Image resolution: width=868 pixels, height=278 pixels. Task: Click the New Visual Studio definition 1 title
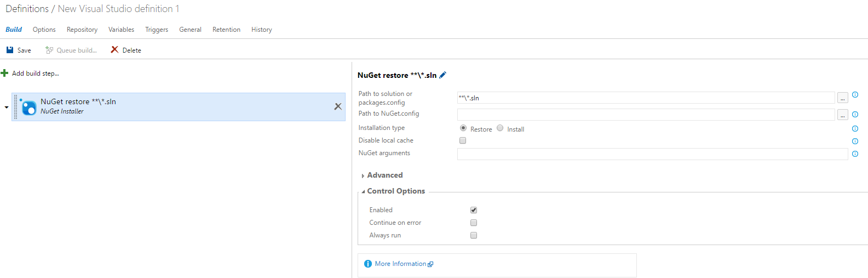coord(119,9)
